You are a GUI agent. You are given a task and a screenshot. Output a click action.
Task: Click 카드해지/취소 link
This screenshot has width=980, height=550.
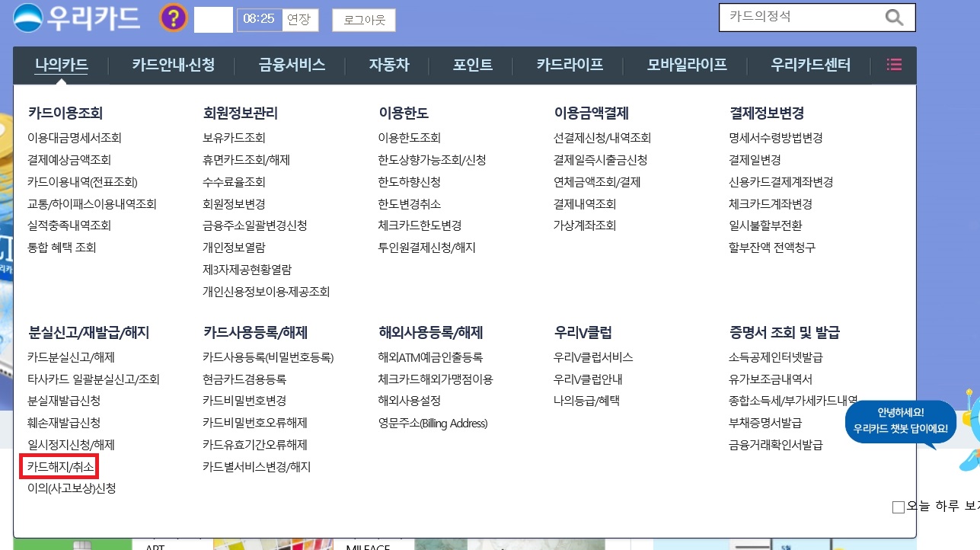click(60, 466)
